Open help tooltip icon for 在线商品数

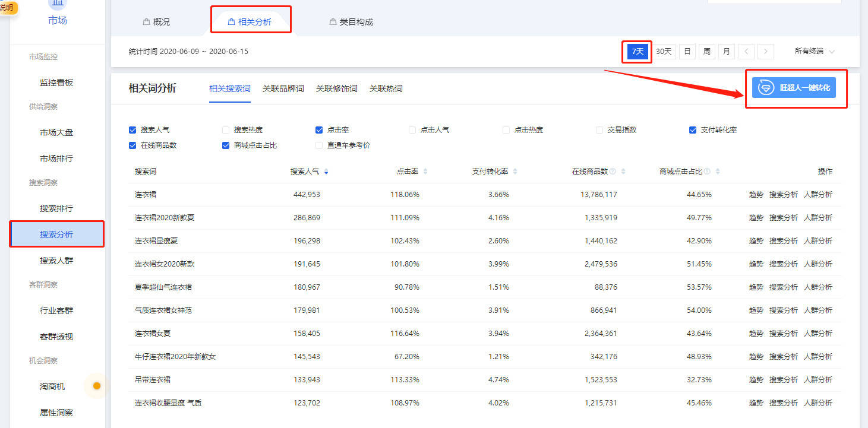pyautogui.click(x=613, y=172)
